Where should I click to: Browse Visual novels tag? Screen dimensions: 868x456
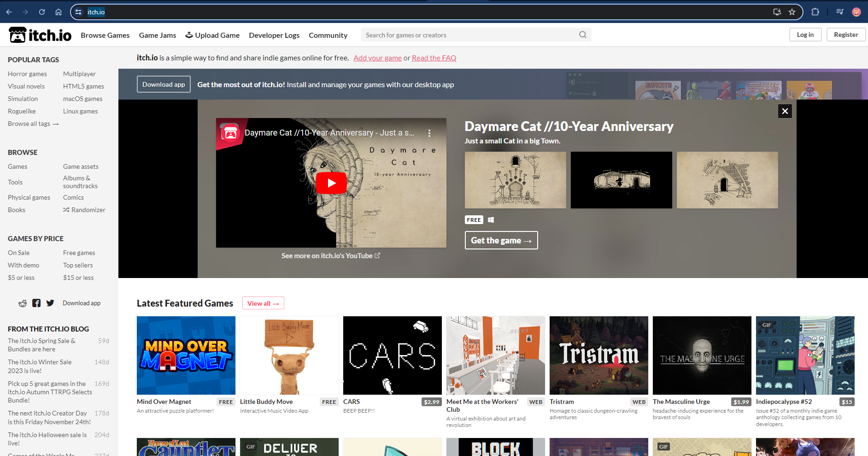[x=26, y=86]
